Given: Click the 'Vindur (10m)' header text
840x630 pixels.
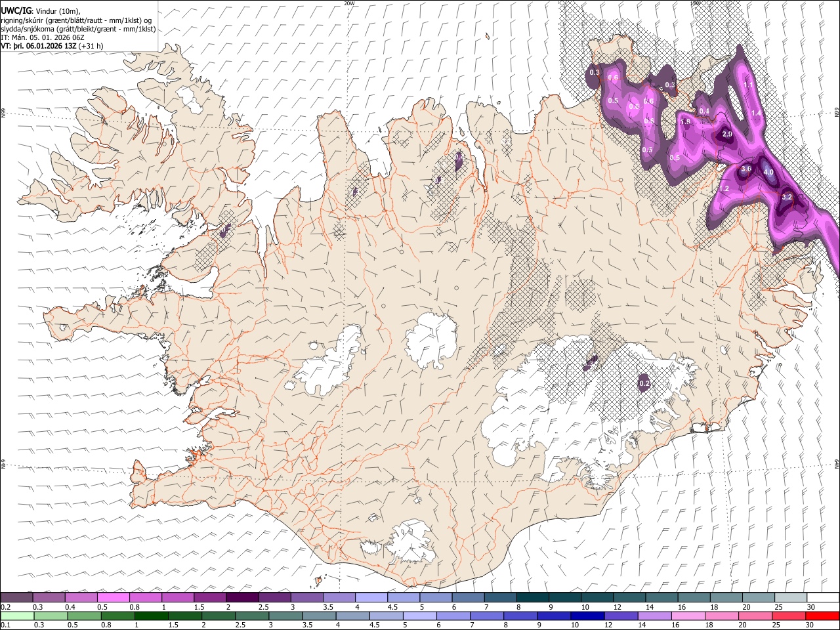Looking at the screenshot, I should [58, 10].
